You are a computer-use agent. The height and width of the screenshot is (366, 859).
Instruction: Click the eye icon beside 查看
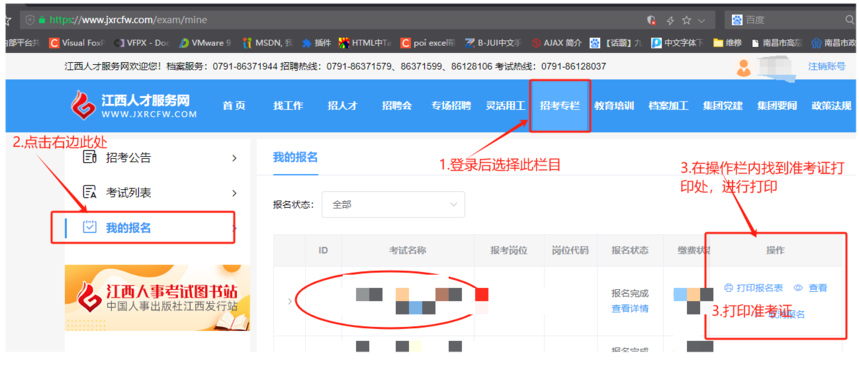798,288
